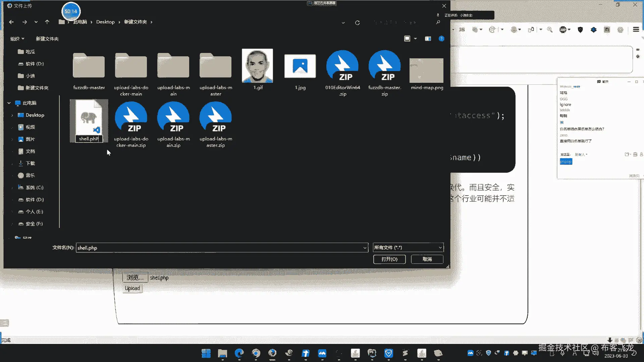Refresh the current folder listing

click(x=357, y=23)
